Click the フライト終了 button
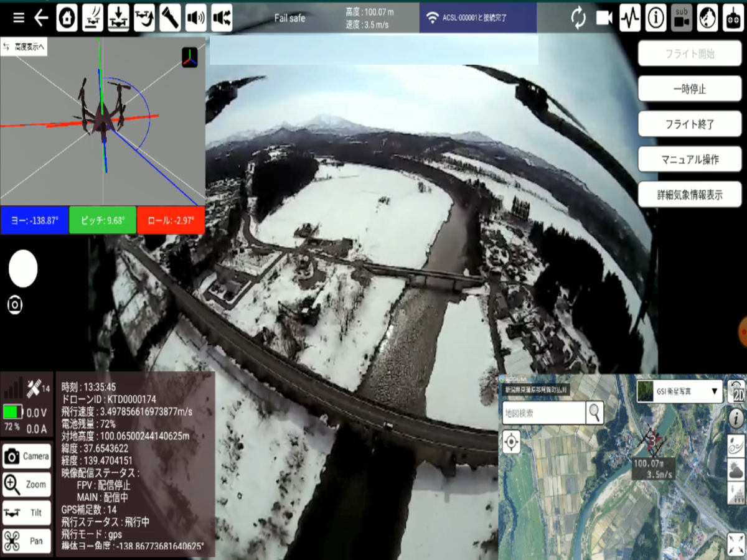The height and width of the screenshot is (560, 747). click(x=690, y=124)
